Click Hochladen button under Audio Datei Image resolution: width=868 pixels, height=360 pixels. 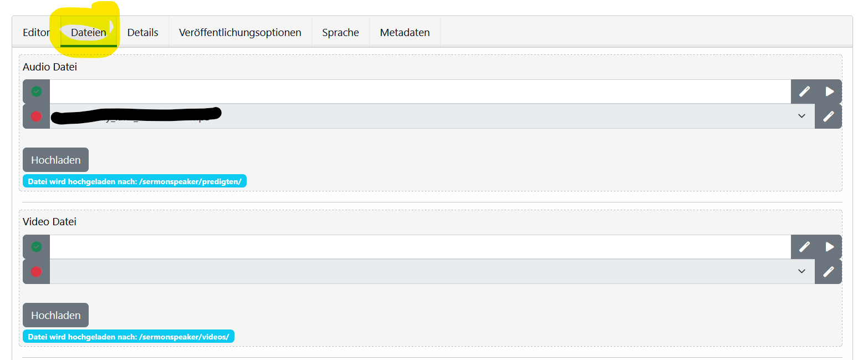point(55,160)
